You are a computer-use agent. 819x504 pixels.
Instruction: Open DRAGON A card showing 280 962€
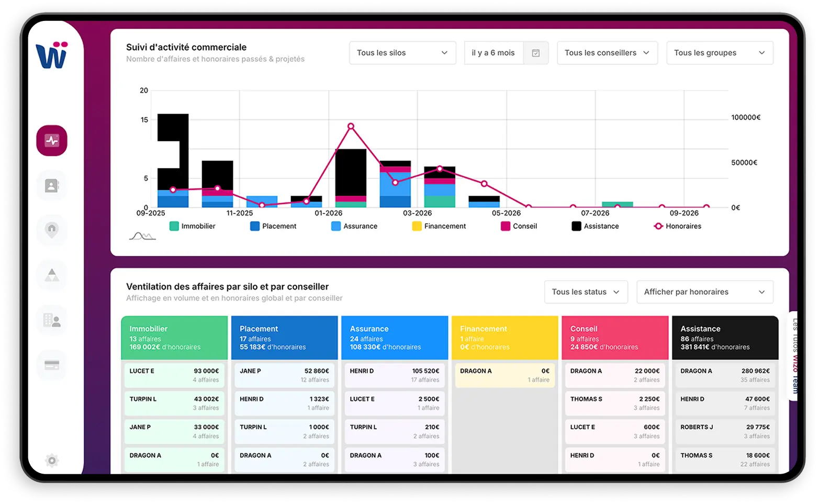coord(725,375)
